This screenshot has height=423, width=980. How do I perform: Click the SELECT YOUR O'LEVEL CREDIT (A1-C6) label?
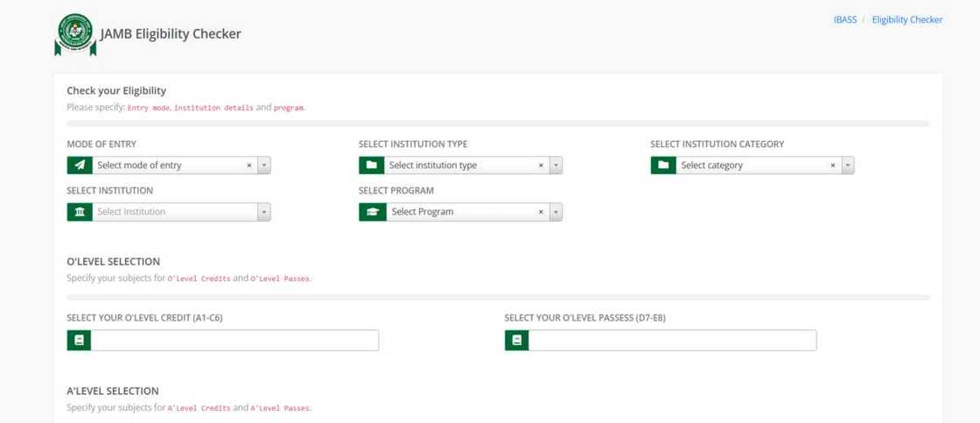pyautogui.click(x=144, y=318)
